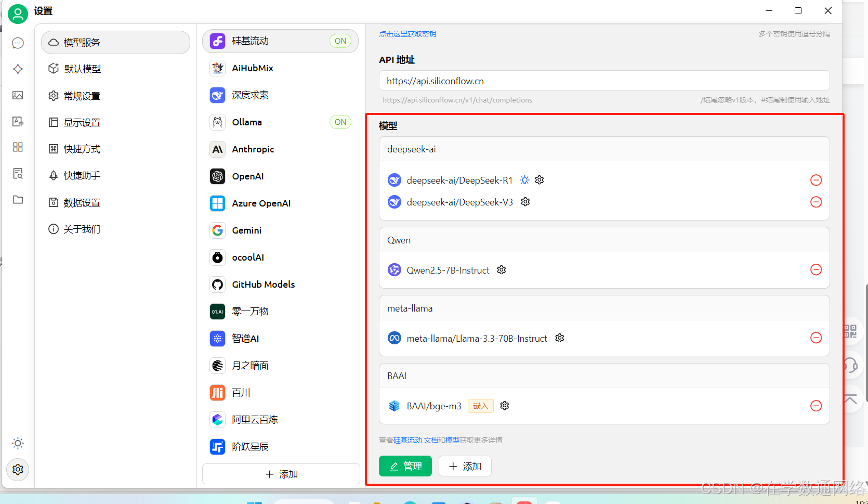Screen dimensions: 868x504
Task: Open settings gear for Qwen2.5-7B-Instruct
Action: [502, 270]
